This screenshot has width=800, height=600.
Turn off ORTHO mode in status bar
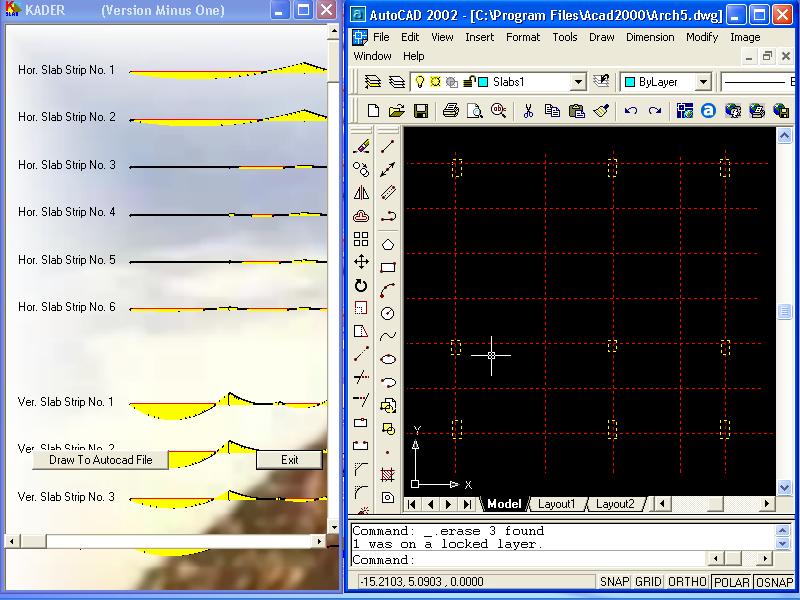tap(687, 582)
